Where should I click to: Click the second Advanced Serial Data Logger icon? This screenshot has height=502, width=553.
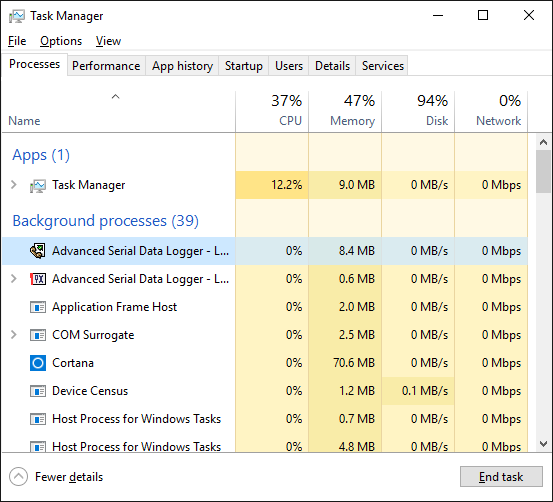[38, 279]
